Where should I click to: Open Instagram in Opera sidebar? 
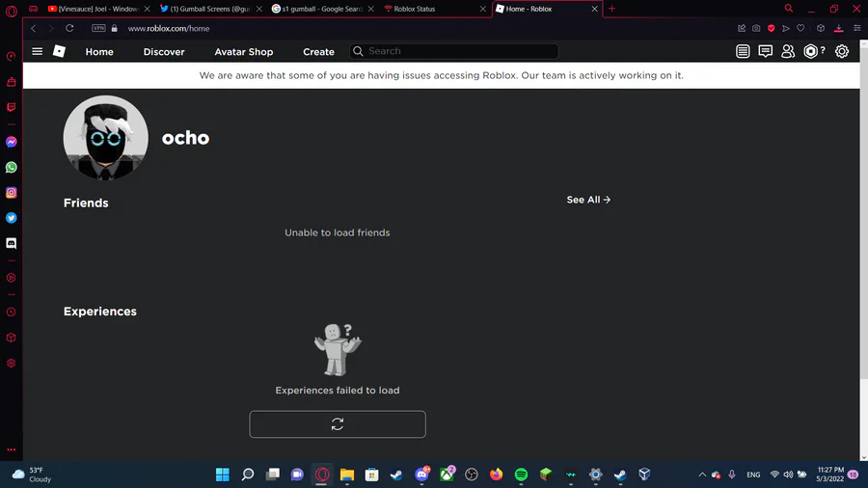click(x=11, y=193)
